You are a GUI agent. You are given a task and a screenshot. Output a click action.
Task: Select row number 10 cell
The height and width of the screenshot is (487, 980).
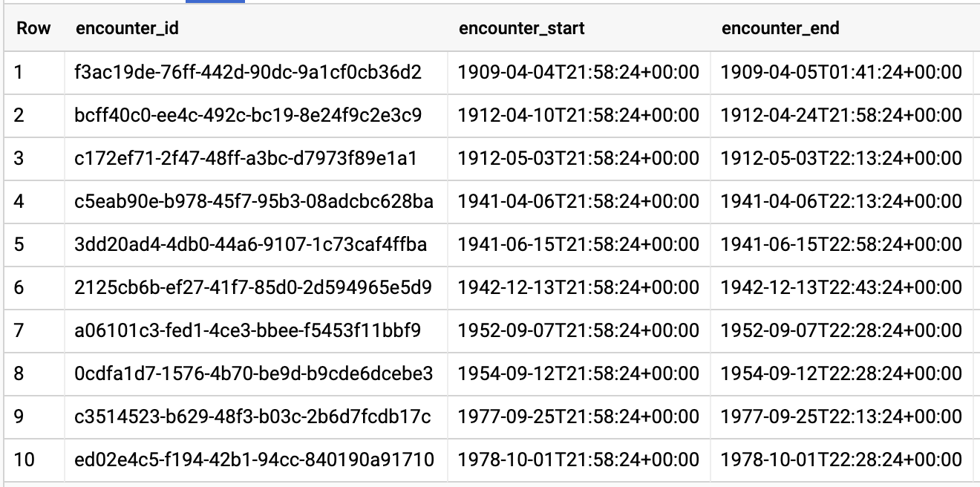click(x=24, y=460)
